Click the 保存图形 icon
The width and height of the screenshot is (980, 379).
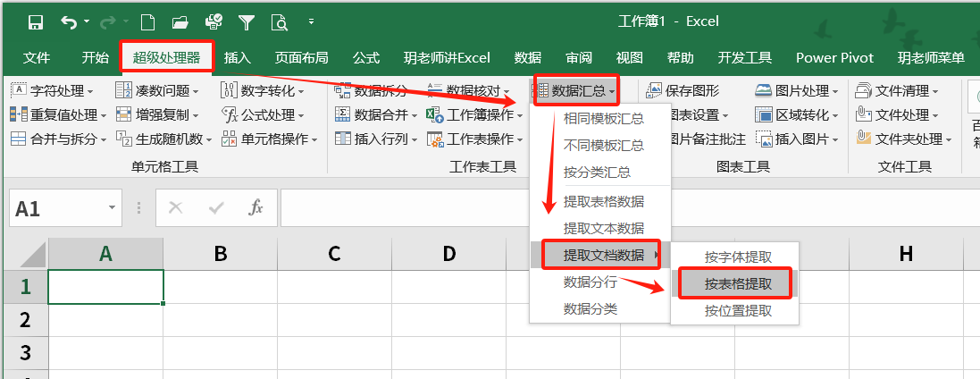pos(654,91)
